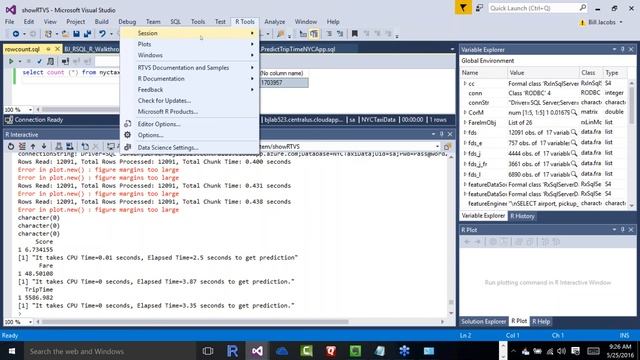640x360 pixels.
Task: Select Data Science Settings menu item
Action: point(189,148)
